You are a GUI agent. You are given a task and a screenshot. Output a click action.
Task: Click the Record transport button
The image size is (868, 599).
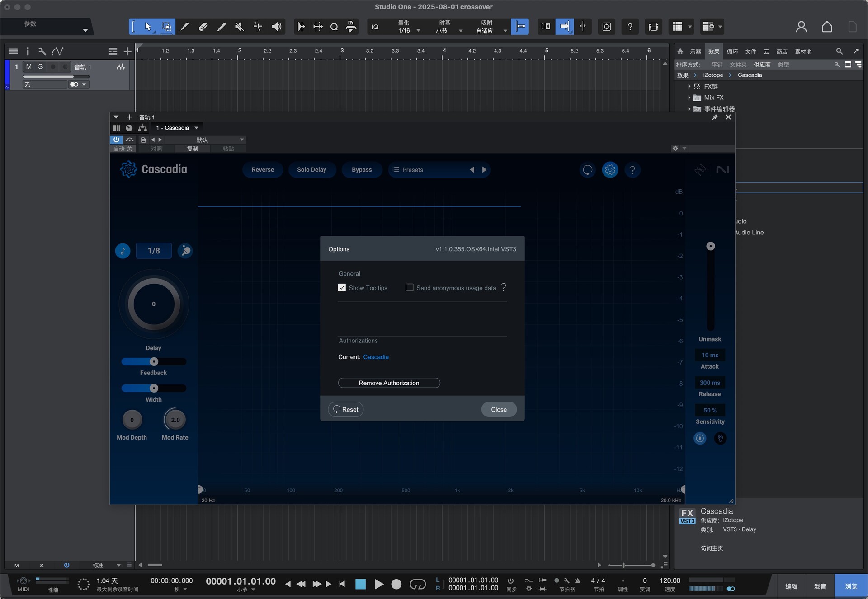(396, 584)
